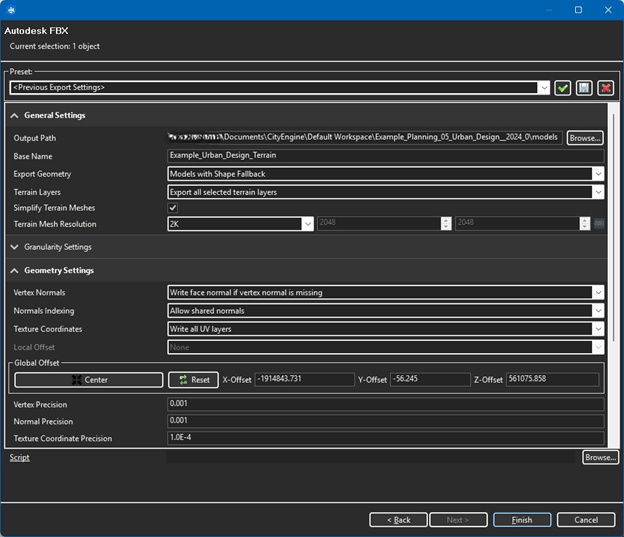Expand Granularity Settings section
The height and width of the screenshot is (537, 624).
(x=14, y=247)
